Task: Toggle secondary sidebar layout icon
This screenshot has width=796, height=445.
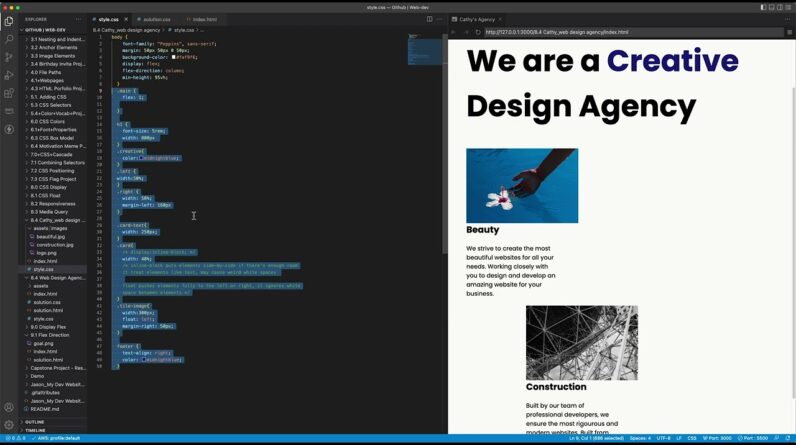Action: [780, 7]
